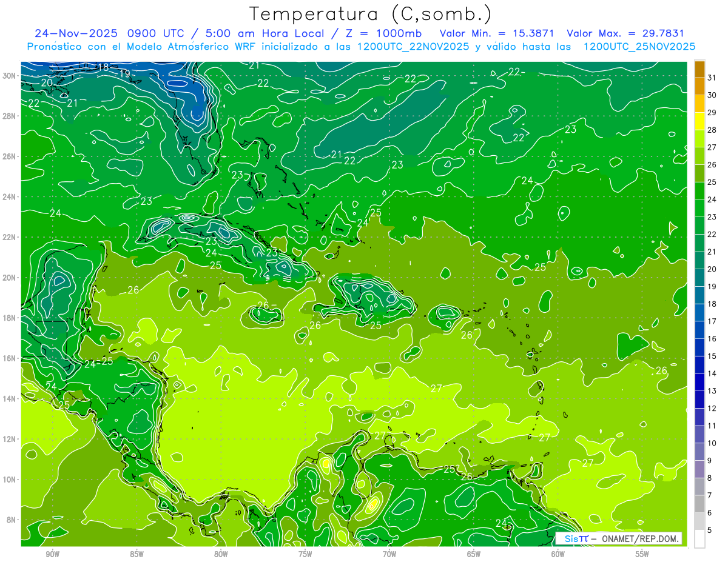Click the legend value "14"
728x562 pixels.
712,373
